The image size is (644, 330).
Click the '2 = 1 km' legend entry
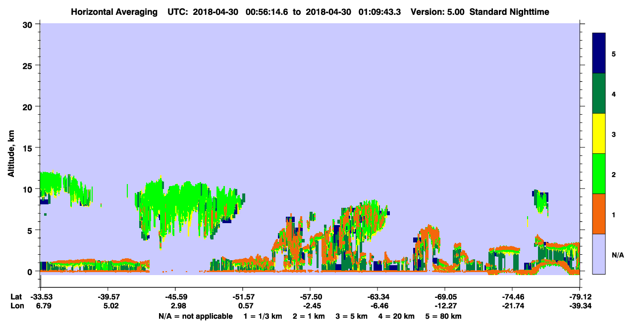tap(309, 316)
